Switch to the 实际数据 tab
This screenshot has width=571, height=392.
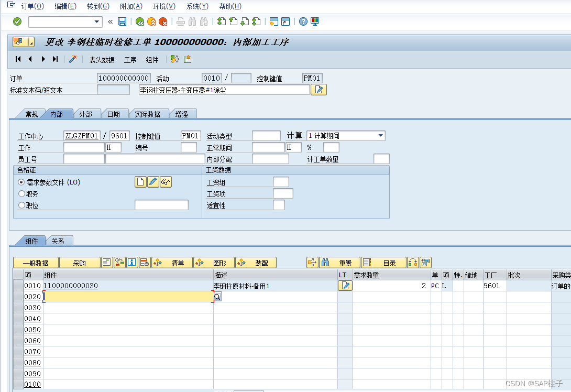148,114
